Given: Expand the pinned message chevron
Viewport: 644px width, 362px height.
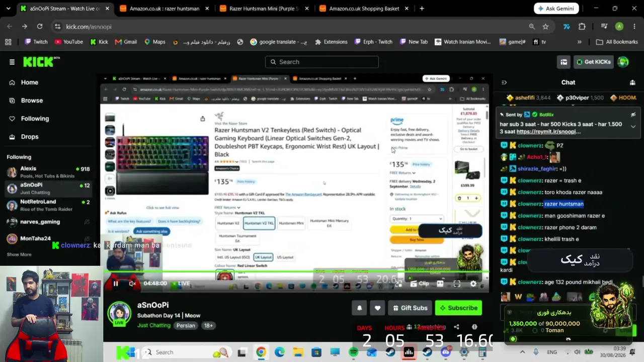Looking at the screenshot, I should (x=633, y=127).
